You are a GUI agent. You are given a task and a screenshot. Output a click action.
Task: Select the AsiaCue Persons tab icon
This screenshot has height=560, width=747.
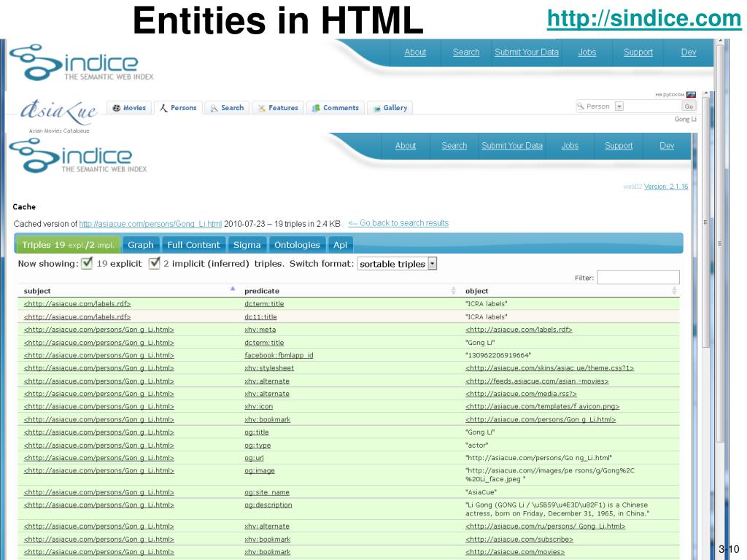point(163,108)
